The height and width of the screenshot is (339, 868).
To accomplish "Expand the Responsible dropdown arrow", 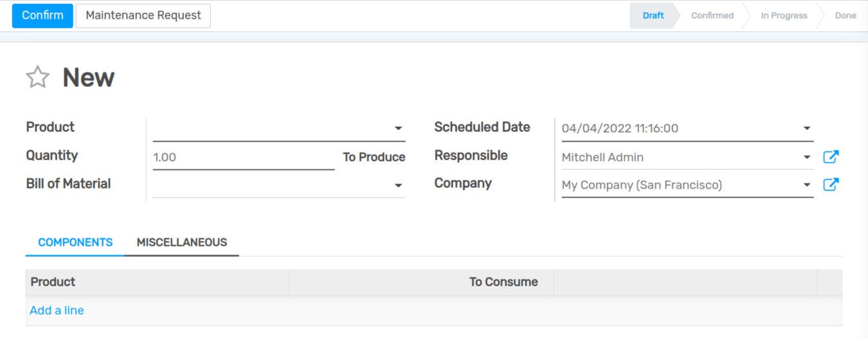I will pos(807,157).
